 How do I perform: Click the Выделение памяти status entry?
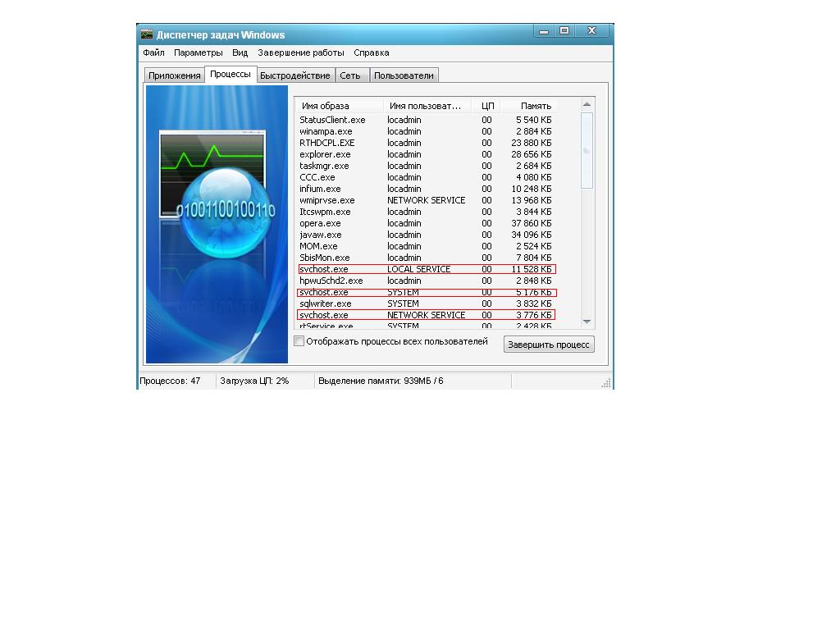point(381,381)
